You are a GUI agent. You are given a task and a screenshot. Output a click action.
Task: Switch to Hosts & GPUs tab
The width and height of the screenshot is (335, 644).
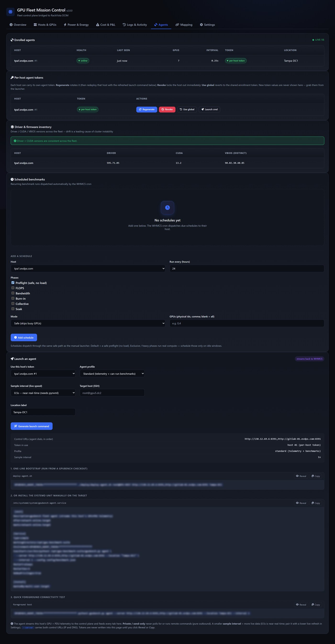[x=45, y=25]
